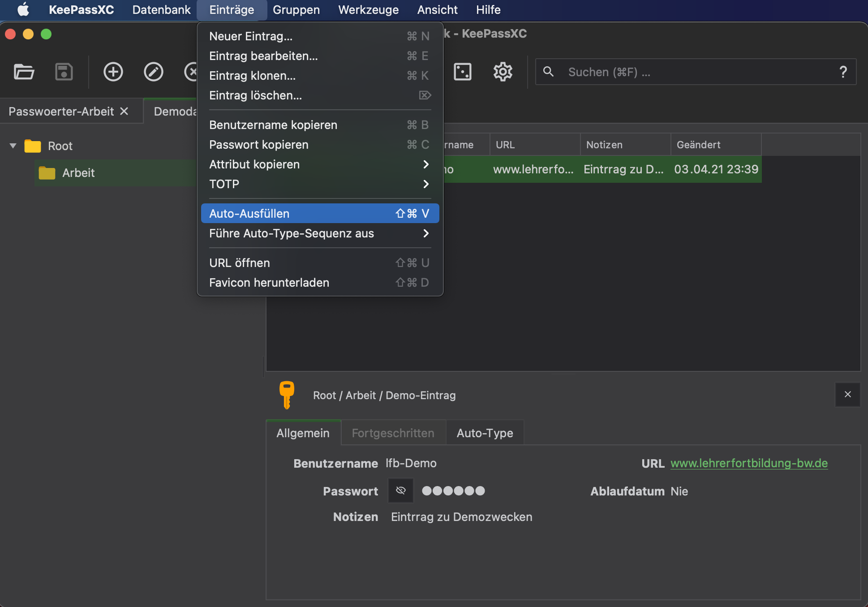868x607 pixels.
Task: Open the password generator dice icon
Action: (x=463, y=72)
